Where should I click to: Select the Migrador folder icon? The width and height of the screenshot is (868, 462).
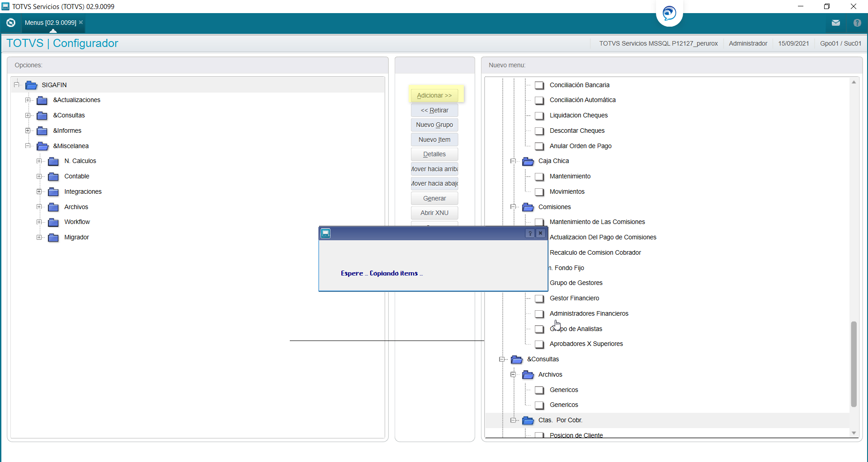click(x=53, y=238)
